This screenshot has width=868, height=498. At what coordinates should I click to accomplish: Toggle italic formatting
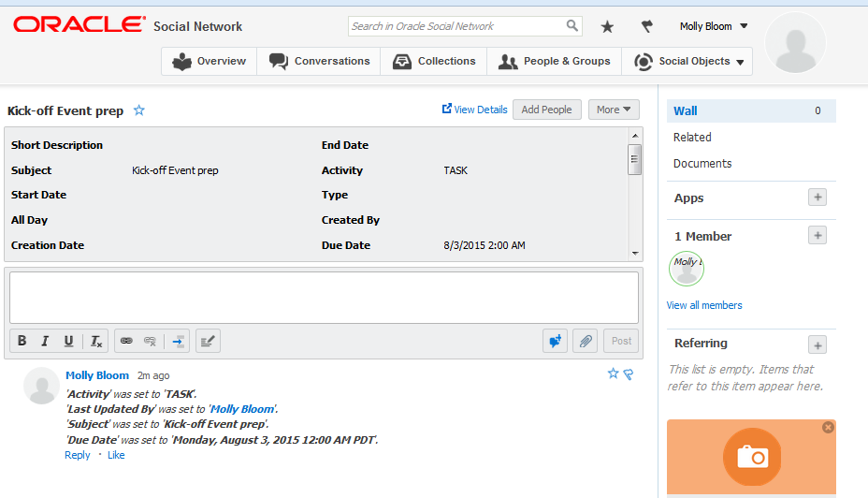pos(46,341)
